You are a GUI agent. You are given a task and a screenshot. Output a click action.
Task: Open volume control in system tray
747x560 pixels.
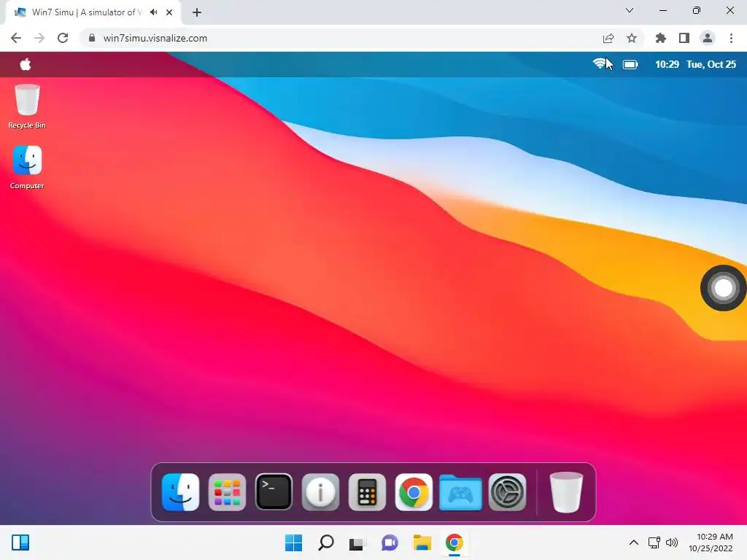point(672,542)
